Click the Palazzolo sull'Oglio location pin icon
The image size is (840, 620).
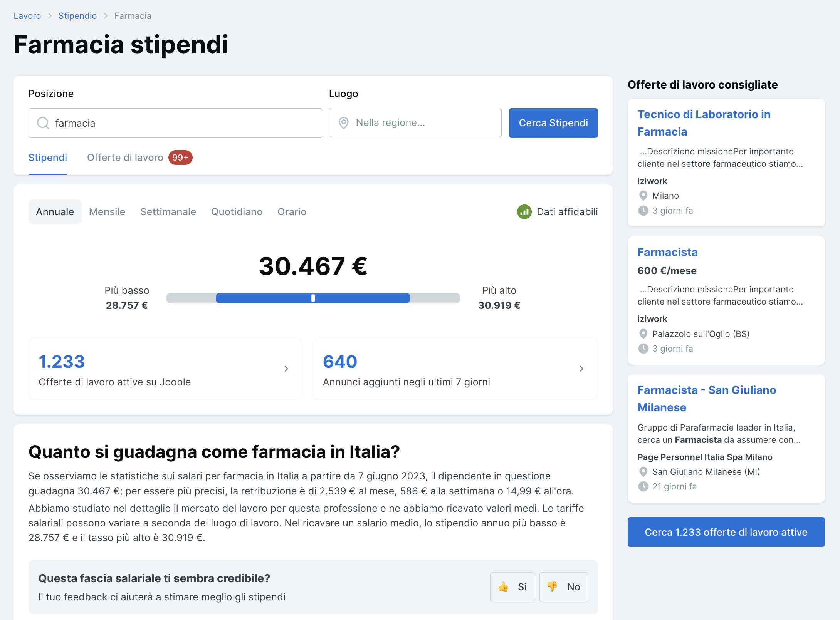643,334
